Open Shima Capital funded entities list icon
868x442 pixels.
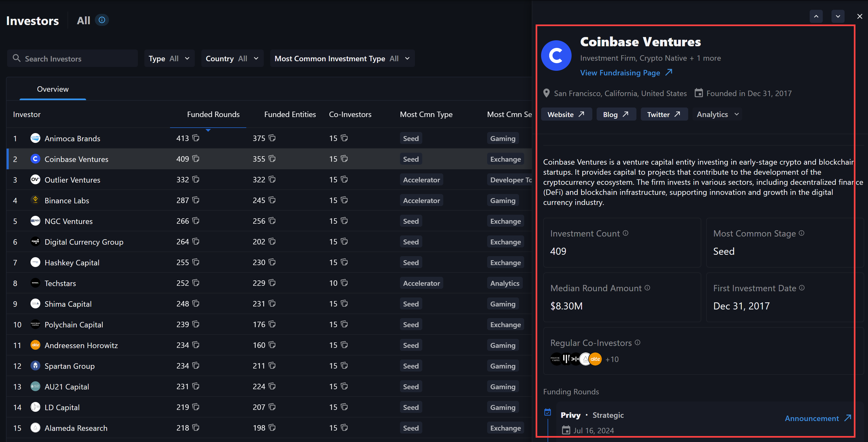coord(272,303)
